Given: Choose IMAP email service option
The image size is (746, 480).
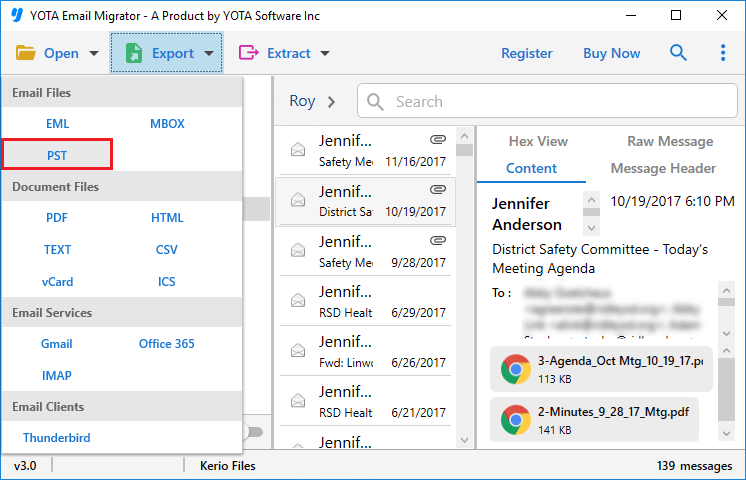Looking at the screenshot, I should (x=57, y=375).
